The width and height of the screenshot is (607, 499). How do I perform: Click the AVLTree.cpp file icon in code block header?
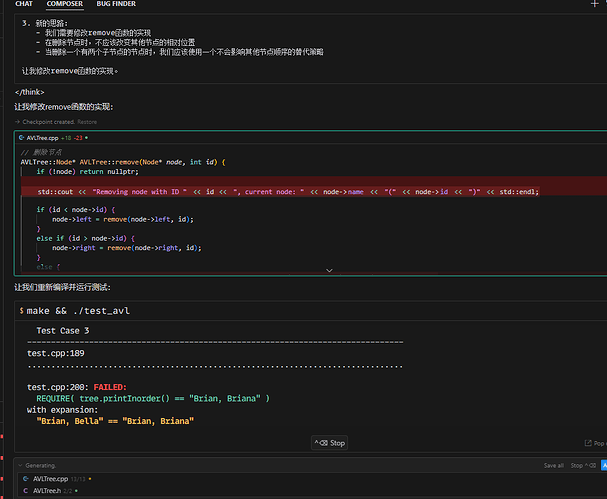(x=22, y=136)
